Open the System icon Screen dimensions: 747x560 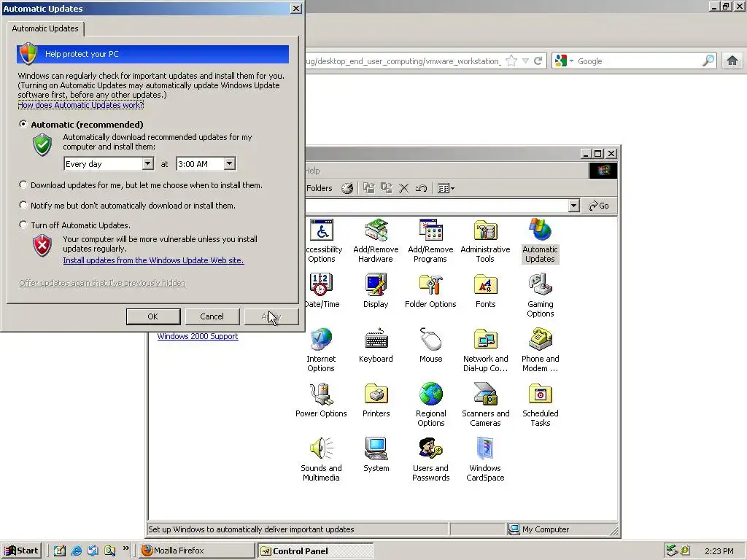coord(376,455)
